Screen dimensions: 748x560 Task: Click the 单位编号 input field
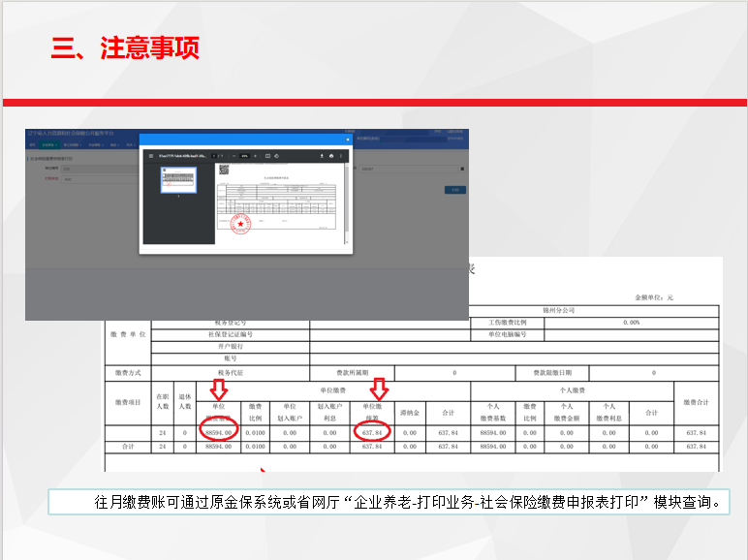(x=100, y=169)
